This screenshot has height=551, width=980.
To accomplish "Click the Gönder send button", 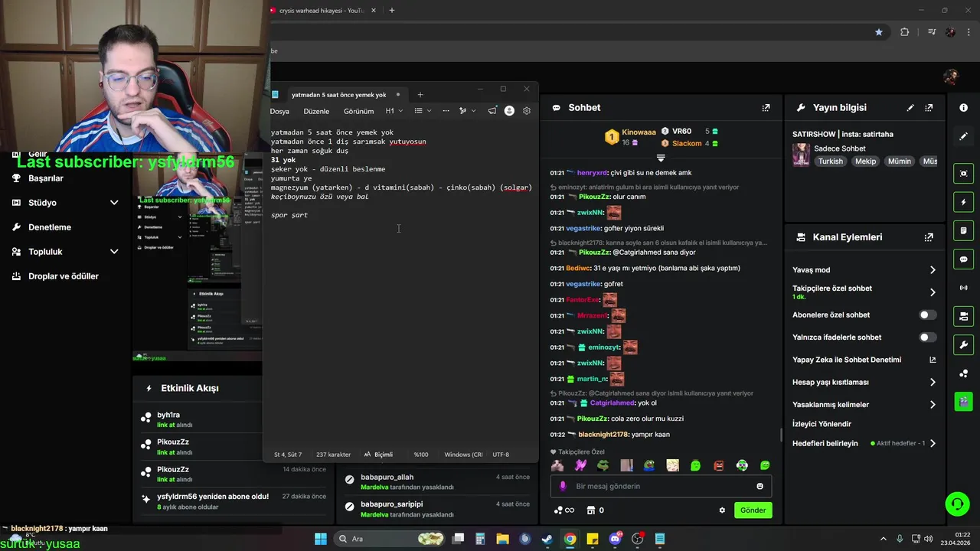I will click(753, 510).
